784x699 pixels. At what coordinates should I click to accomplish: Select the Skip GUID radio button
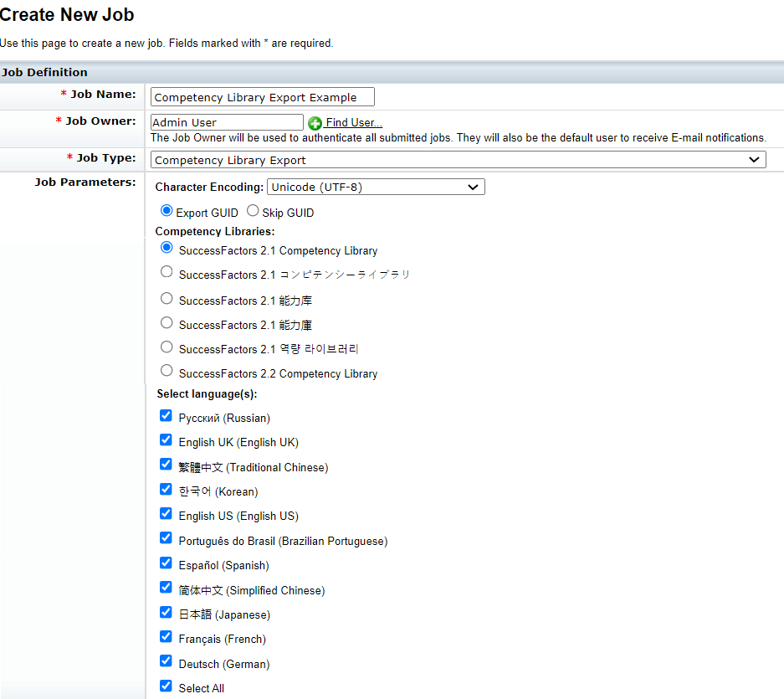pos(253,211)
